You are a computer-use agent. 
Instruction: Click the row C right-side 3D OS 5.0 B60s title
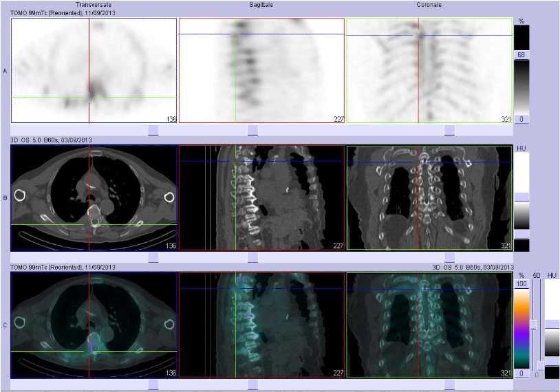click(x=473, y=267)
